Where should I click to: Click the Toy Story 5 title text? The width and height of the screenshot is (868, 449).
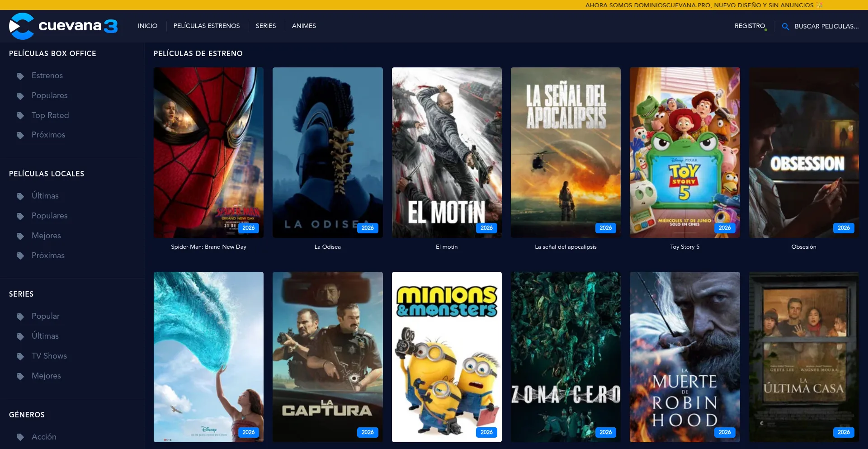tap(685, 247)
